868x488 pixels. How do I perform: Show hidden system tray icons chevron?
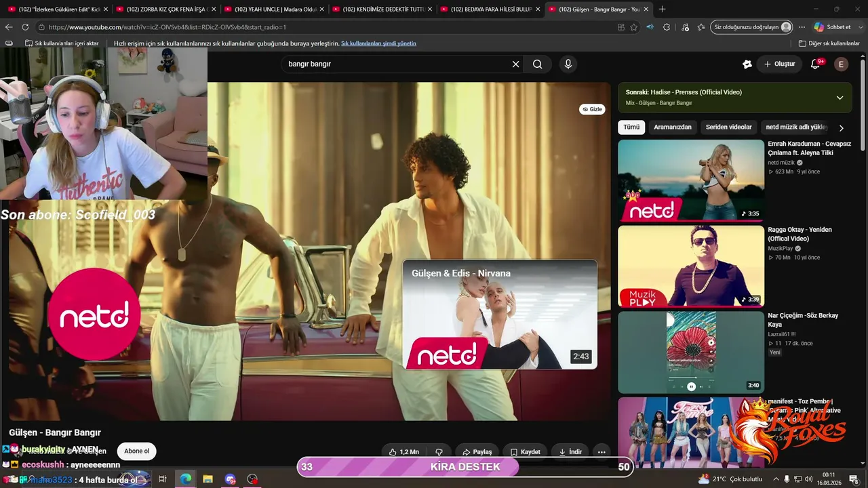776,479
